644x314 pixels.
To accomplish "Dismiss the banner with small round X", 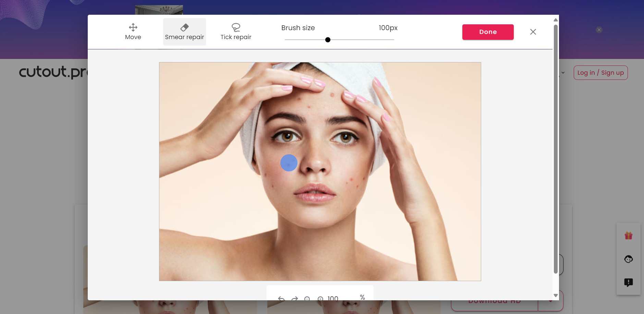I will (x=599, y=30).
